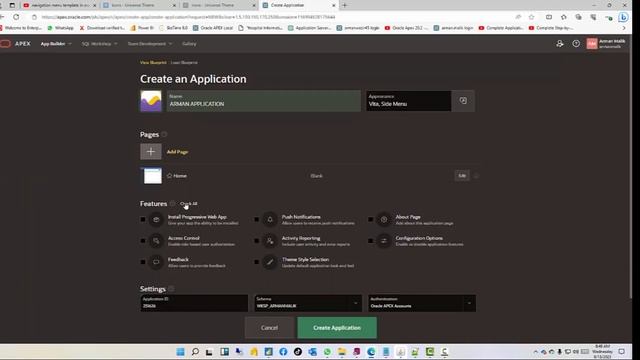Viewport: 640px width, 360px height.
Task: Open the Gallery menu item
Action: pyautogui.click(x=189, y=44)
